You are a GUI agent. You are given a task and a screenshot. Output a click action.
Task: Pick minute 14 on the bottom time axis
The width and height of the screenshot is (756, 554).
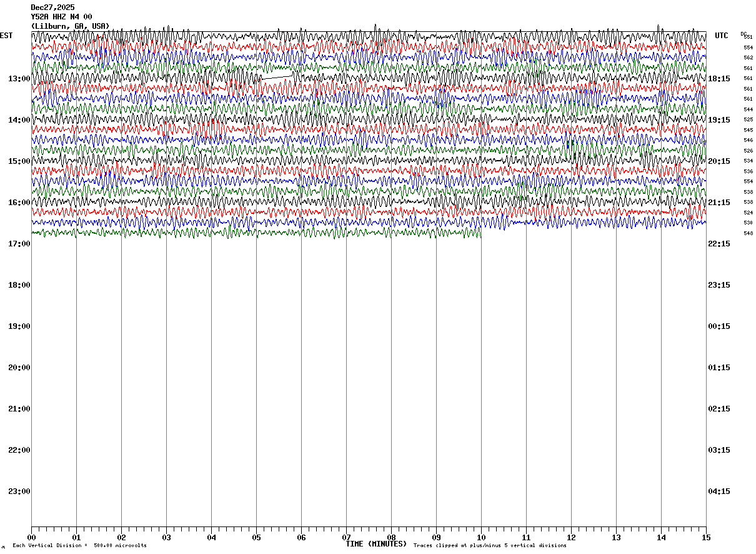pyautogui.click(x=661, y=537)
